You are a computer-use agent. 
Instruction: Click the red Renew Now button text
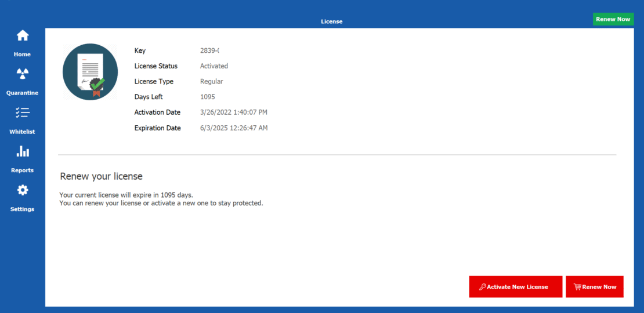click(599, 287)
